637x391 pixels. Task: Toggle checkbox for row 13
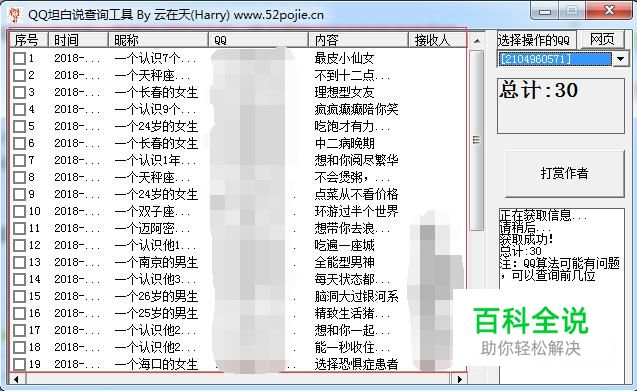pos(19,263)
